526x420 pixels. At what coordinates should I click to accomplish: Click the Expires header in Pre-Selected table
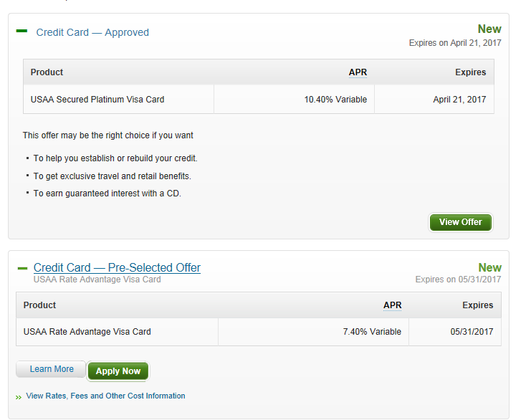(x=478, y=305)
